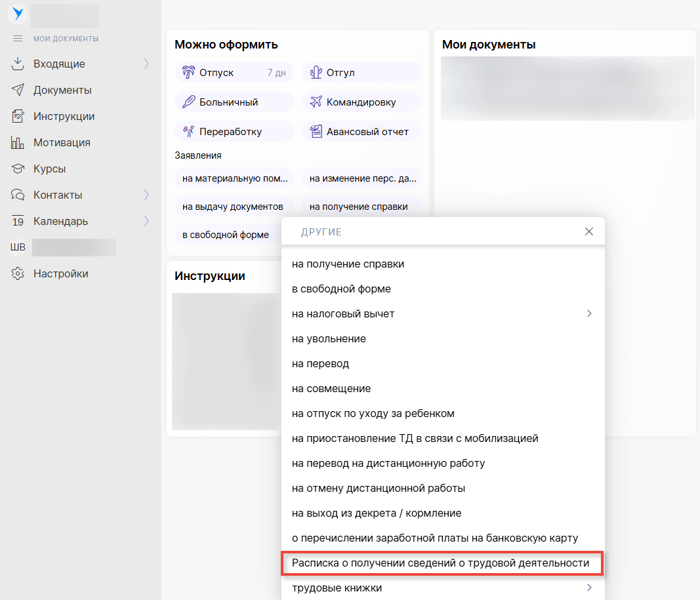Click the gear icon for Настройки

(x=18, y=273)
